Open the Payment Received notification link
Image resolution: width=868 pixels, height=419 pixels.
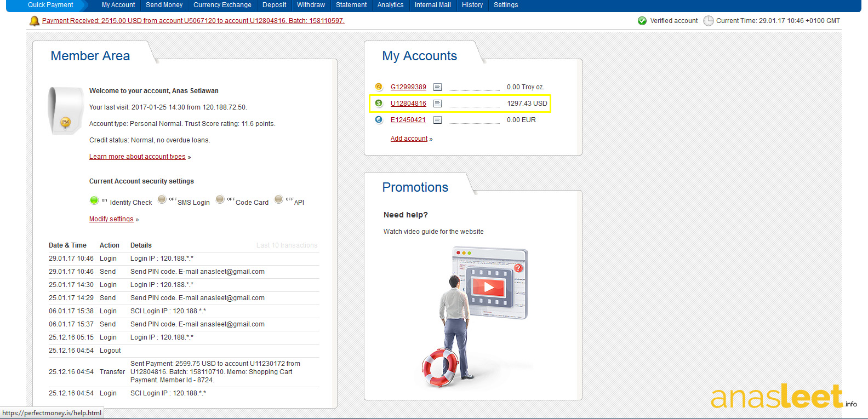(193, 21)
